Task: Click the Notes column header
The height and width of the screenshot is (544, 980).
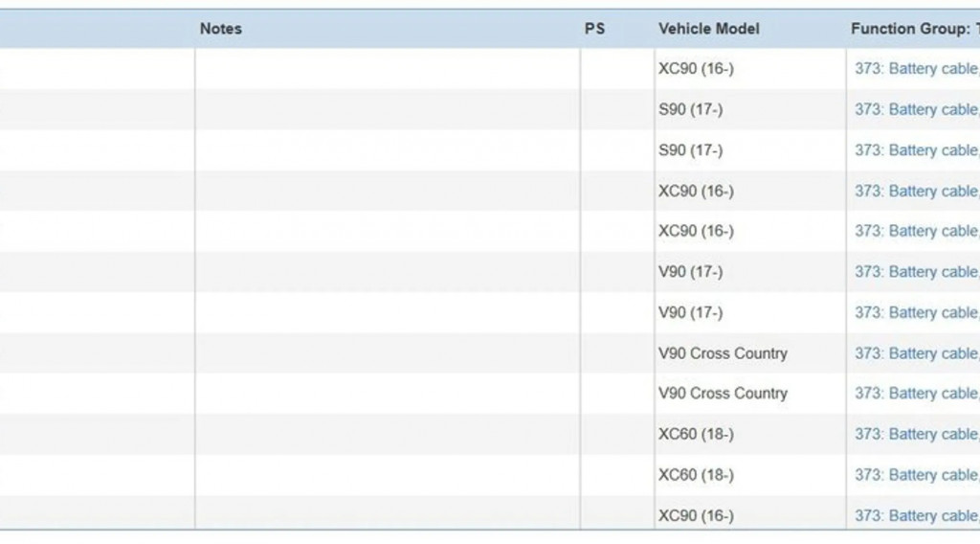Action: click(x=220, y=29)
